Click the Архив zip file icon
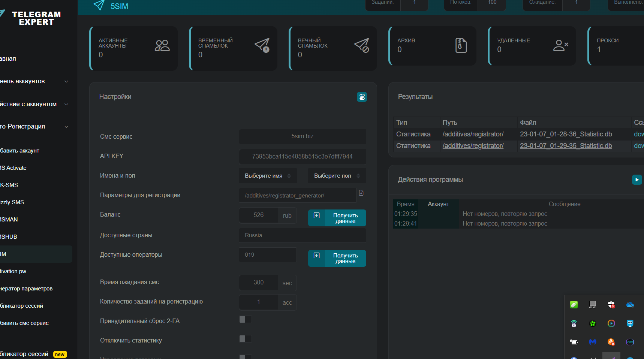Viewport: 644px width, 359px height. pos(461,45)
